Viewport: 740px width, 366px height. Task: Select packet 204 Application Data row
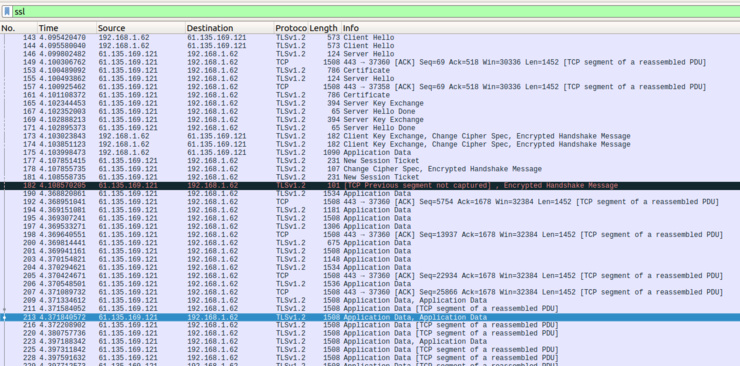point(370,268)
